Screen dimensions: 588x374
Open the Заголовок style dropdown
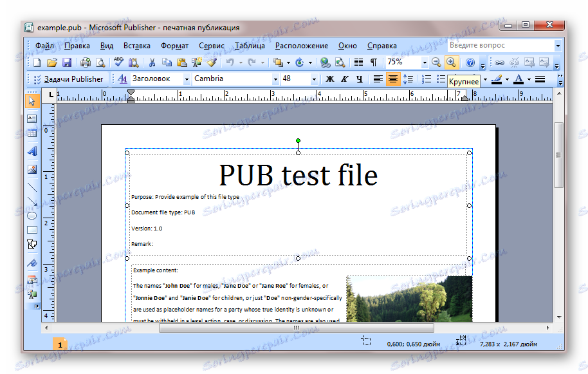pyautogui.click(x=187, y=79)
